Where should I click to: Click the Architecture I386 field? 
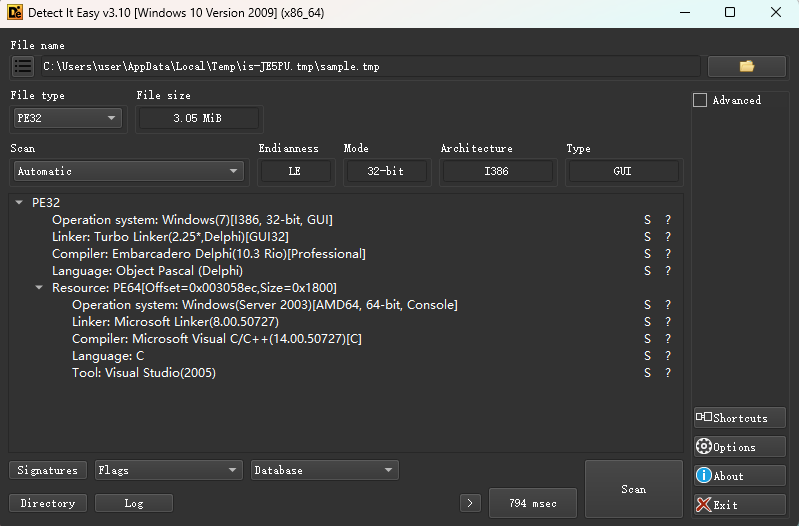click(497, 171)
